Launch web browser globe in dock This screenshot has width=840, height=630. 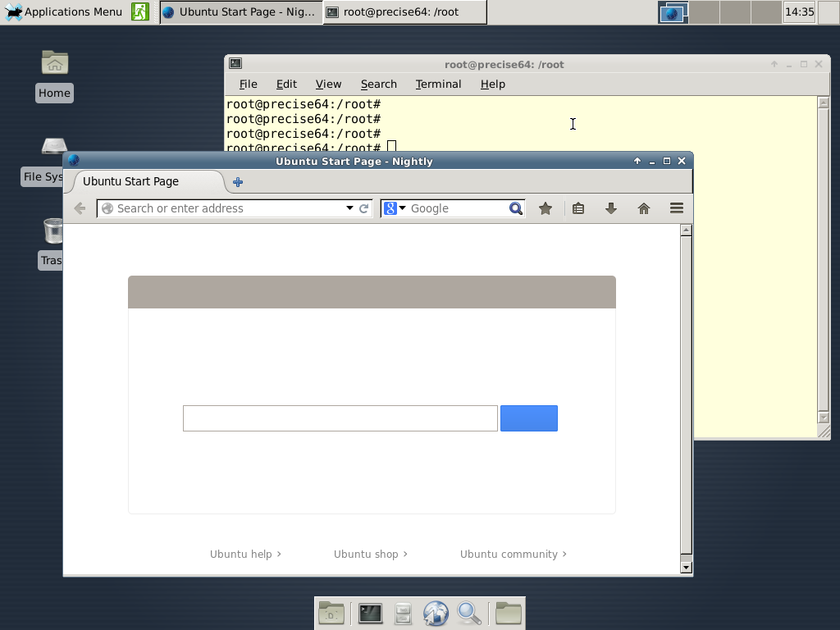point(436,614)
